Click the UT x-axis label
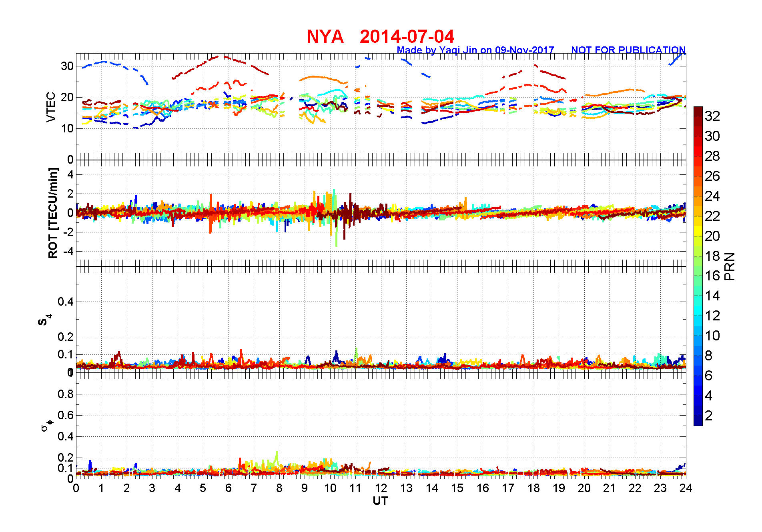Viewport: 762px width, 532px height. pyautogui.click(x=380, y=501)
